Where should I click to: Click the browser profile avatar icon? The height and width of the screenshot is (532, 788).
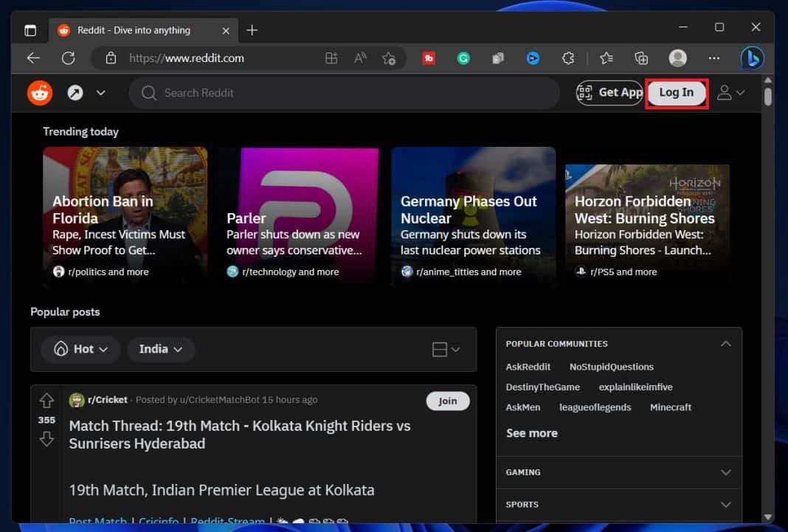(x=677, y=58)
